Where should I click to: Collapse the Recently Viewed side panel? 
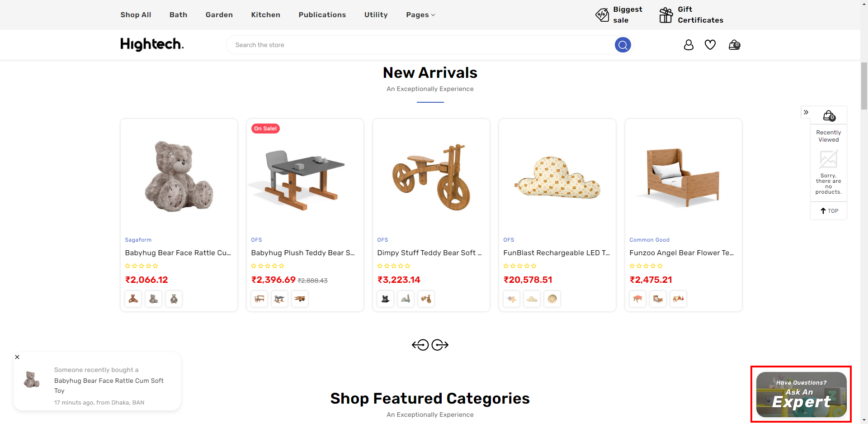[x=806, y=112]
